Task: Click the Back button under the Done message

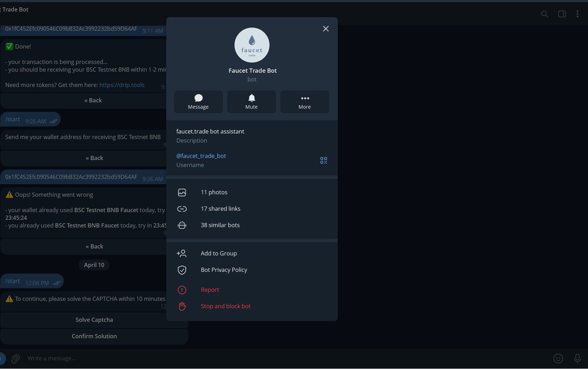Action: tap(93, 100)
